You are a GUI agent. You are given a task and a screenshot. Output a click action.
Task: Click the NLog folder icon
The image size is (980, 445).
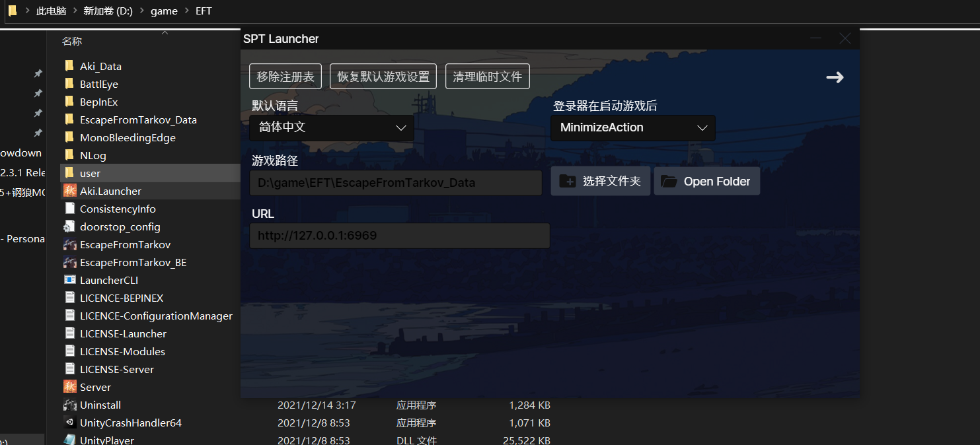(x=69, y=155)
